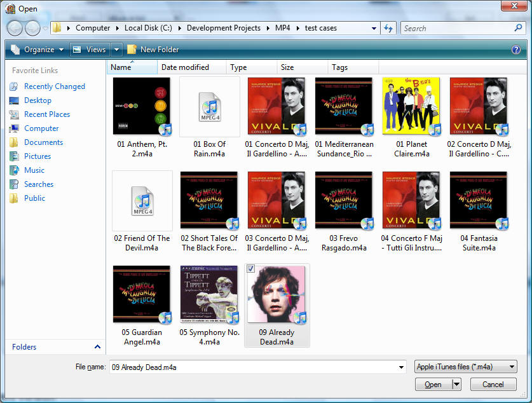Navigate to Local Disk (C:) breadcrumb
This screenshot has width=532, height=403.
coord(148,28)
